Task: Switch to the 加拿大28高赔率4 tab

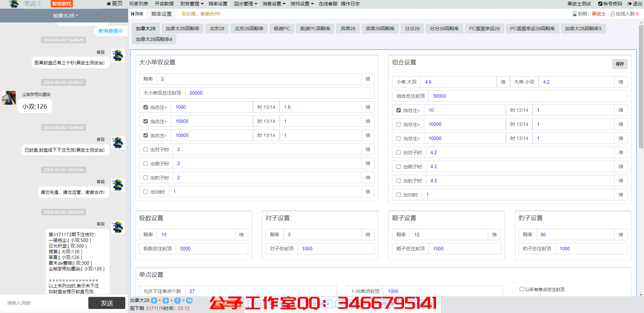Action: [x=154, y=39]
